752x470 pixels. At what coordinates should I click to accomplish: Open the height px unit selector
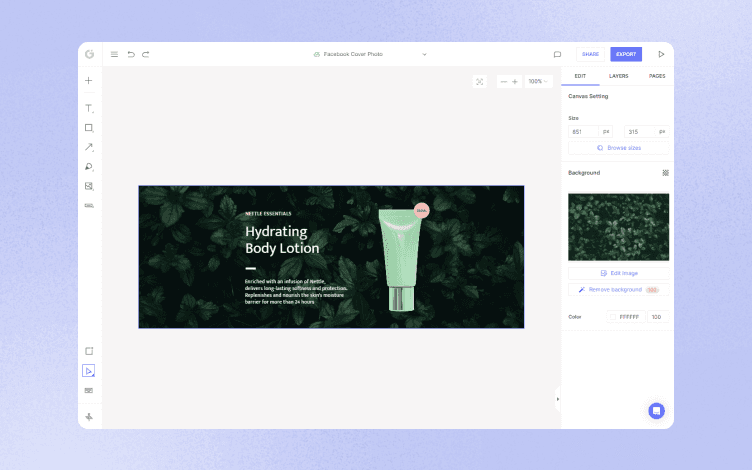[662, 131]
